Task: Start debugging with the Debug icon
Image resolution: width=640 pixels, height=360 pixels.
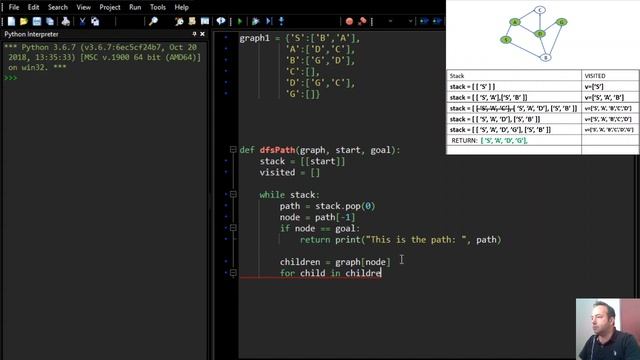Action: (256, 21)
